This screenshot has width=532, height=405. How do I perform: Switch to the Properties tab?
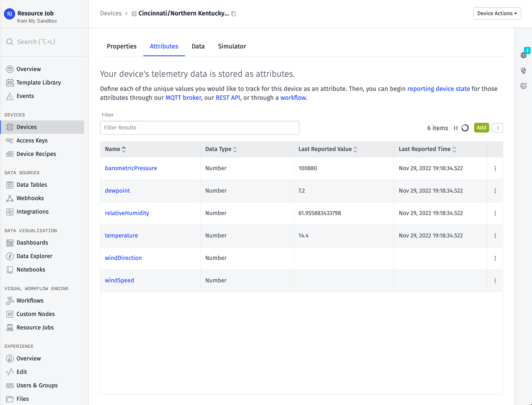pyautogui.click(x=122, y=47)
